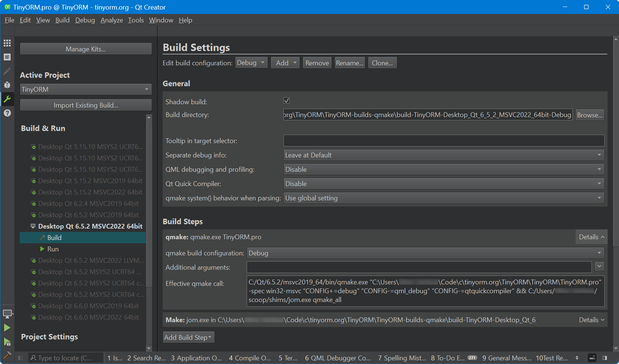Toggle left sidebar with status bar icon
This screenshot has width=619, height=364.
pos(21,358)
